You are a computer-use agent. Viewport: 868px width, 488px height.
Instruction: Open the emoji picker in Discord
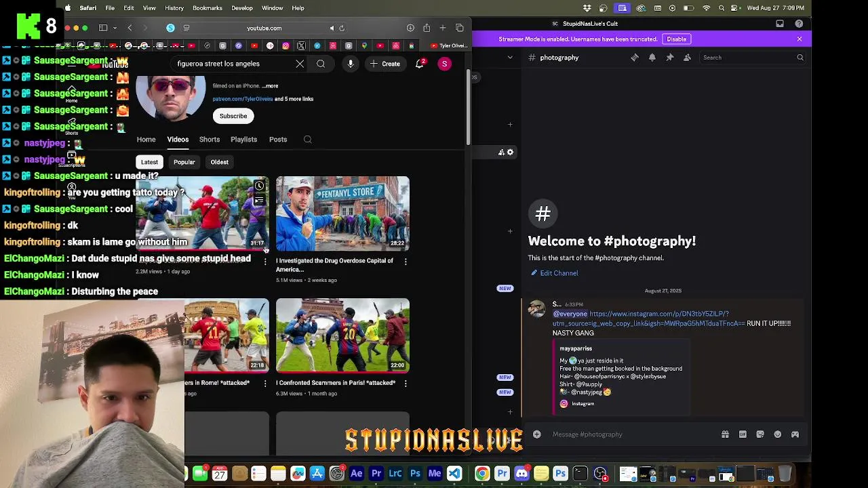778,434
